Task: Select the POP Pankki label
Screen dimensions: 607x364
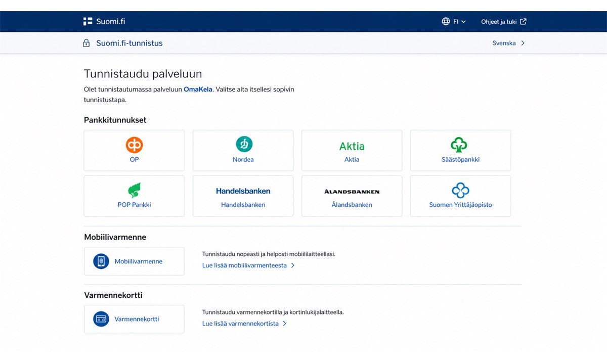Action: (x=134, y=205)
